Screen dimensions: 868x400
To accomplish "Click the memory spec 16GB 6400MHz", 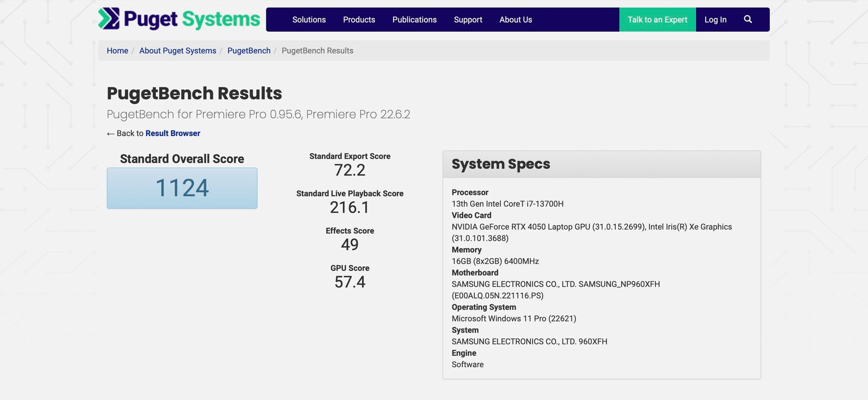I will 495,261.
